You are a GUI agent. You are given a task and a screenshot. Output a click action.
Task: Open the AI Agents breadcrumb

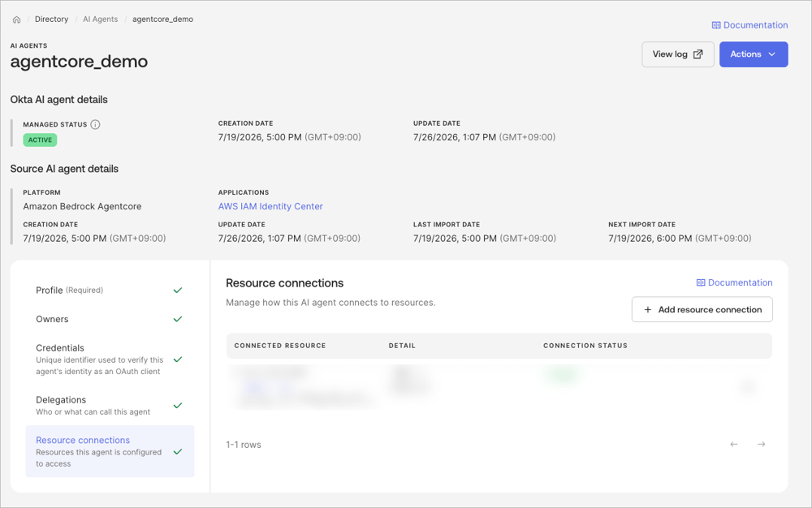tap(100, 19)
